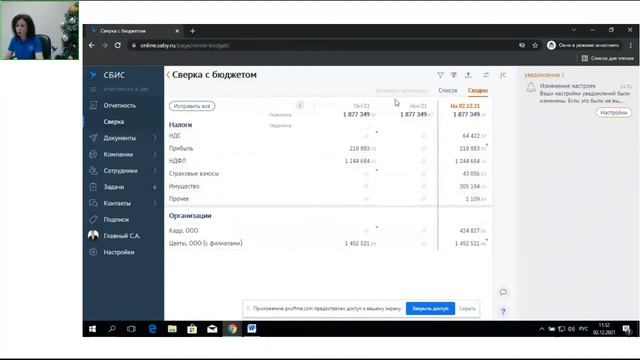The height and width of the screenshot is (360, 640).
Task: Select the Цветы, ООО (с филиалами) row
Action: (329, 243)
